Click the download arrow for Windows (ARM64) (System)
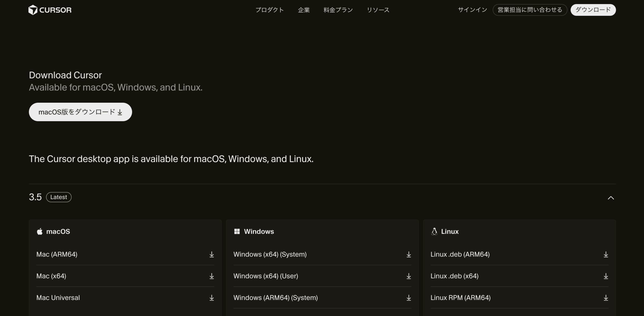The height and width of the screenshot is (316, 644). click(409, 298)
